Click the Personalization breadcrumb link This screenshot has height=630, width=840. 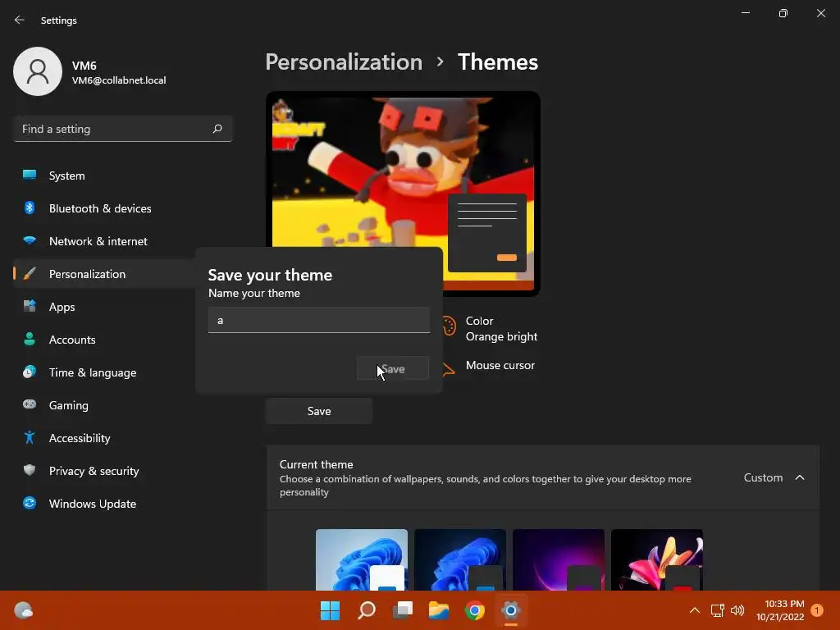(x=344, y=62)
